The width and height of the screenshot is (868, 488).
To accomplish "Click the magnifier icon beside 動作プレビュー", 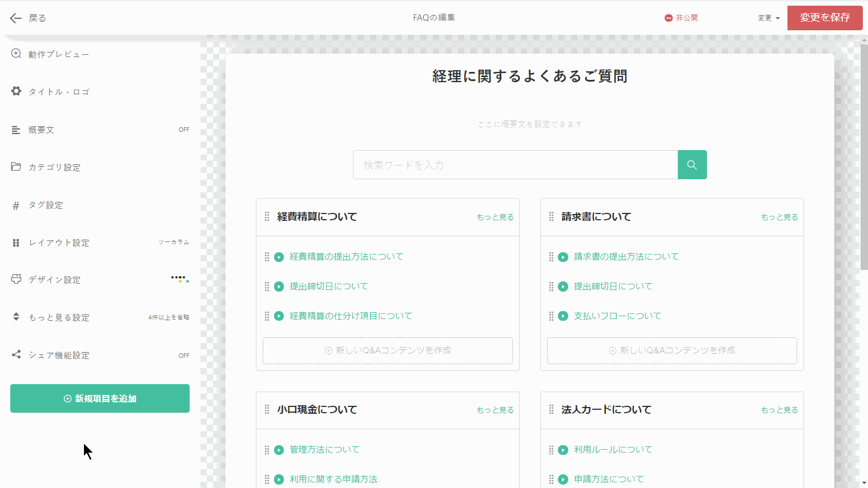I will click(x=17, y=54).
